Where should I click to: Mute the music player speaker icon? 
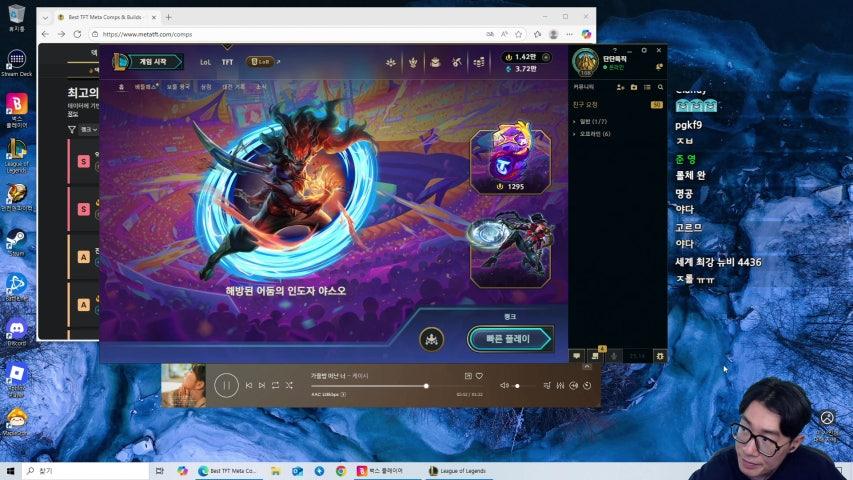[504, 385]
